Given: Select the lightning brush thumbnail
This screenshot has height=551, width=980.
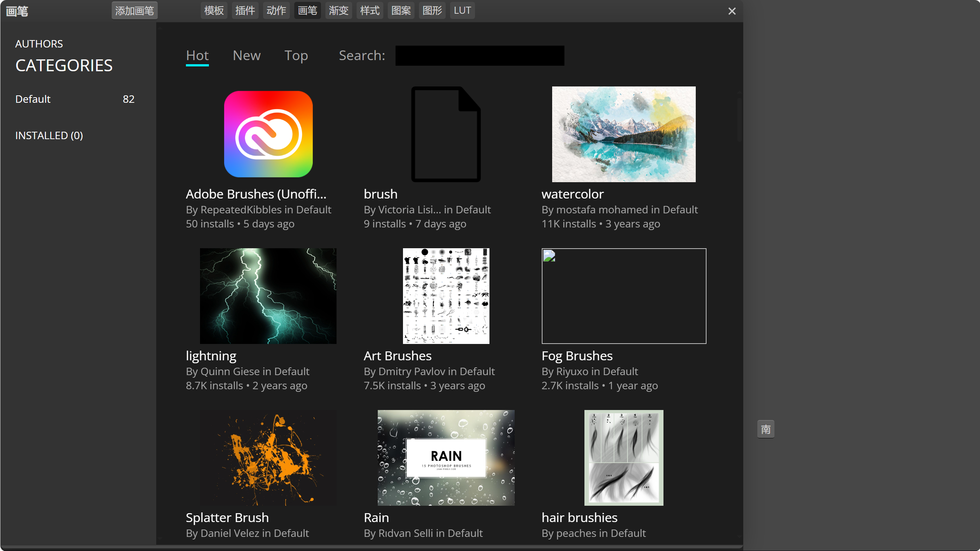Looking at the screenshot, I should (x=268, y=296).
